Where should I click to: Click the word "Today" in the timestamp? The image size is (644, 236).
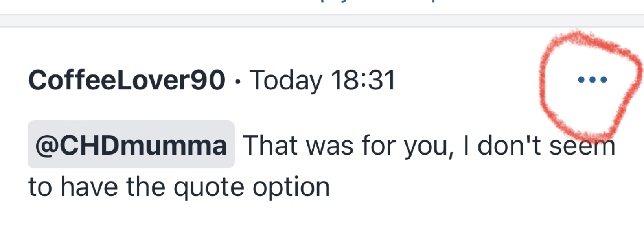[285, 80]
